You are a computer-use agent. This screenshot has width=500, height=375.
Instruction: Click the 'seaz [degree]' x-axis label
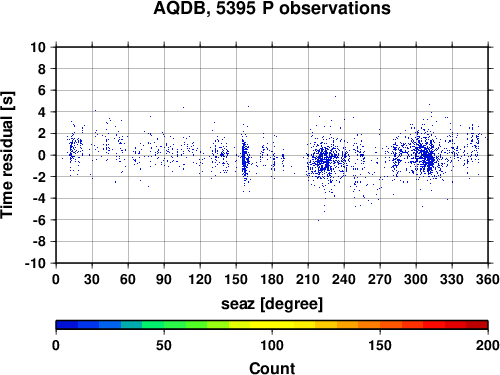point(272,304)
